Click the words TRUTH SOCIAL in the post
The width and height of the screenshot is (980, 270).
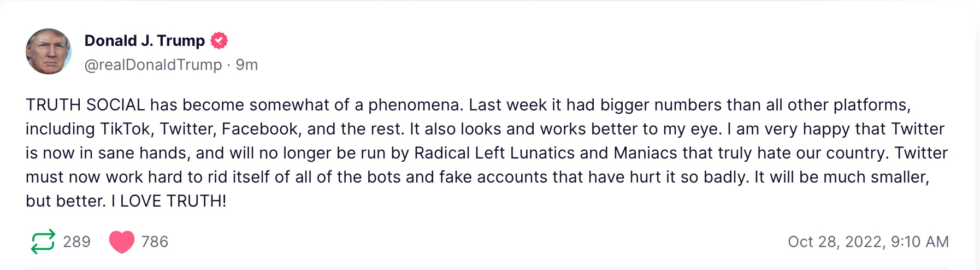pyautogui.click(x=85, y=105)
